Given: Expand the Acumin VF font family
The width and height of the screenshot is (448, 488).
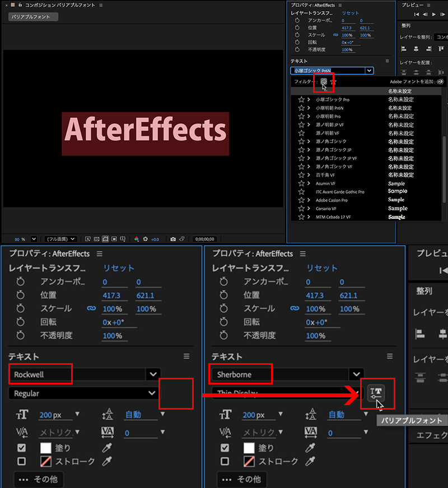Looking at the screenshot, I should pos(309,184).
